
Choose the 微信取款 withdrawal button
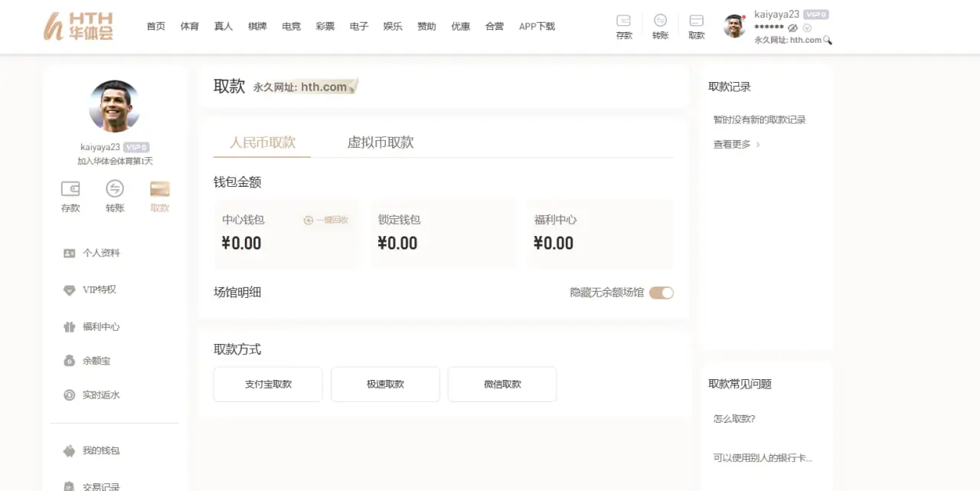(x=502, y=385)
